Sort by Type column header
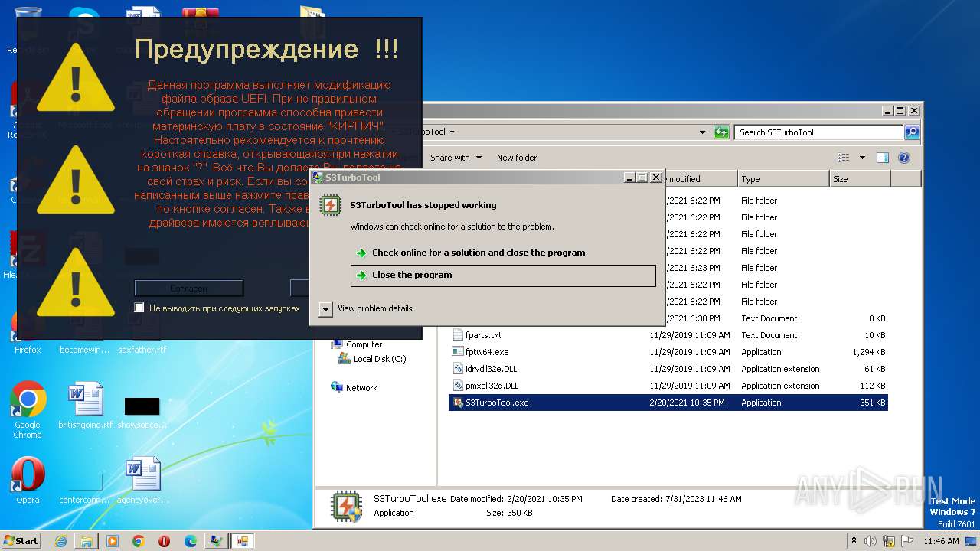Viewport: 980px width, 551px height. pyautogui.click(x=783, y=179)
